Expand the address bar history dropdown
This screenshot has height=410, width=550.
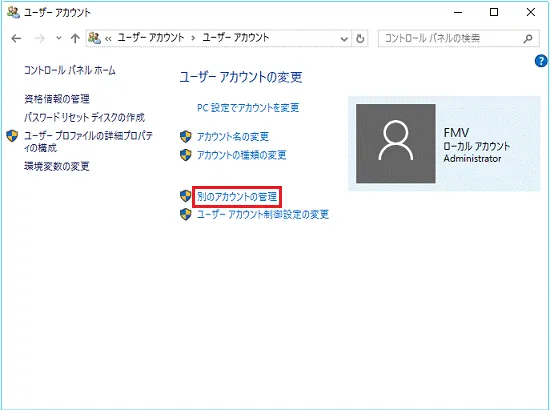(x=344, y=39)
